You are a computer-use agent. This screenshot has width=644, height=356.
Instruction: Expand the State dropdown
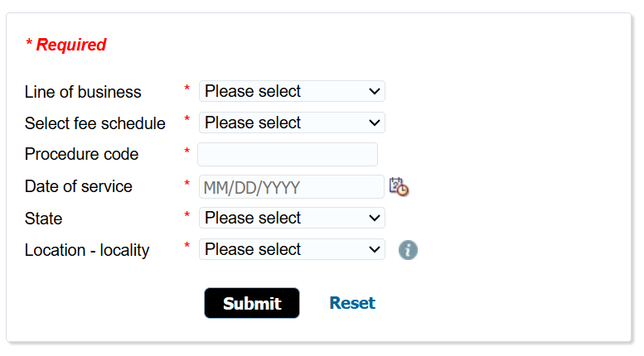[292, 218]
